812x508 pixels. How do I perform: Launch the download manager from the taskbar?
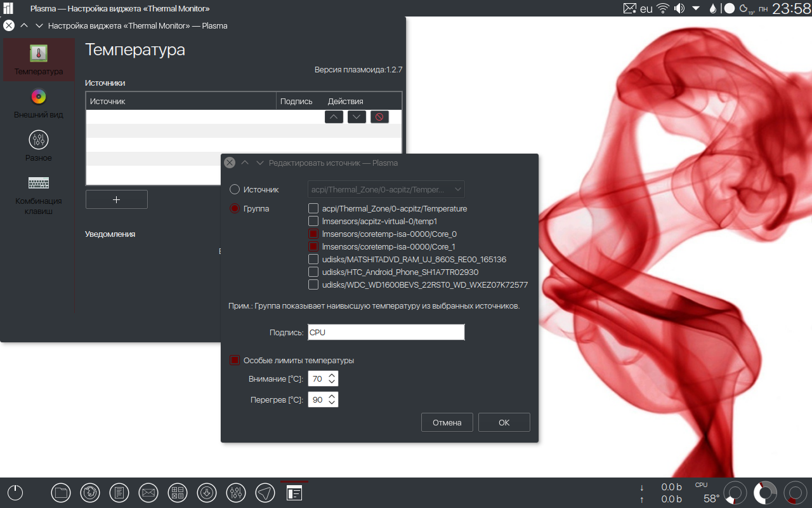pyautogui.click(x=207, y=493)
